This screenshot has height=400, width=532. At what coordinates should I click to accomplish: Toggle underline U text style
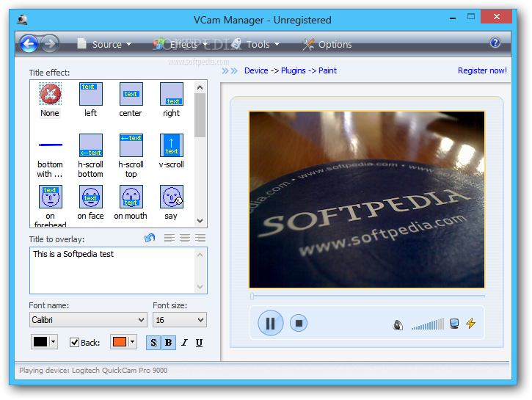(x=199, y=343)
